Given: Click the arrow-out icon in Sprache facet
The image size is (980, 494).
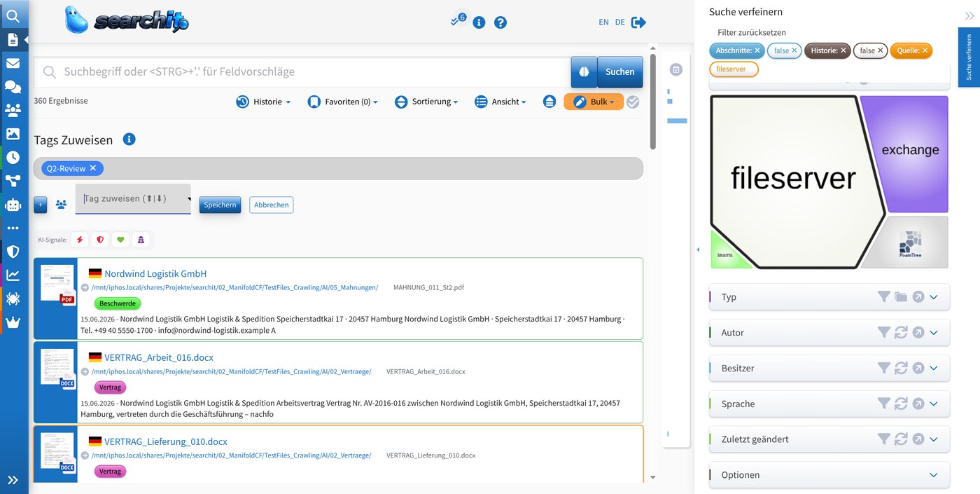Looking at the screenshot, I should [x=918, y=404].
